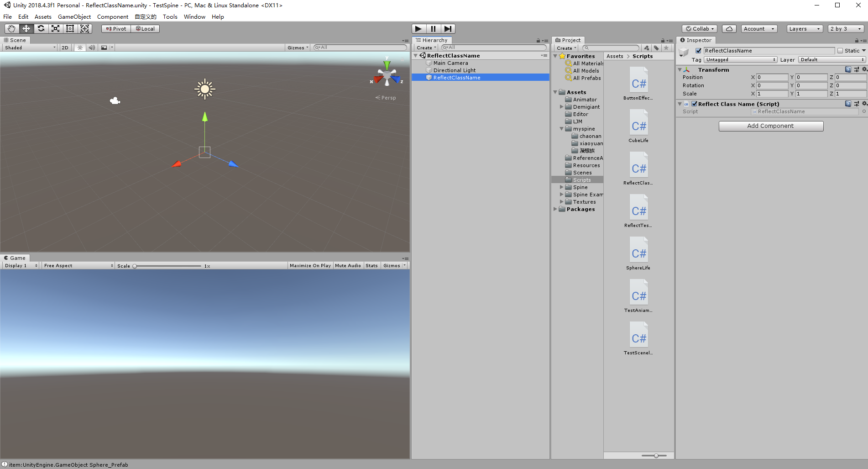Select the Rect transform tool
This screenshot has width=868, height=469.
pos(70,29)
